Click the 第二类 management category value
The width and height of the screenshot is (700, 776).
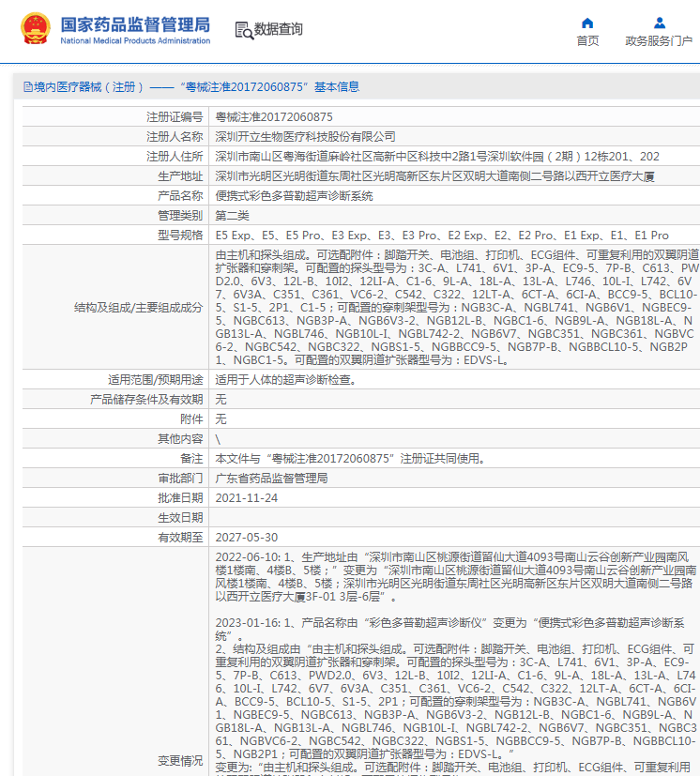coord(234,216)
